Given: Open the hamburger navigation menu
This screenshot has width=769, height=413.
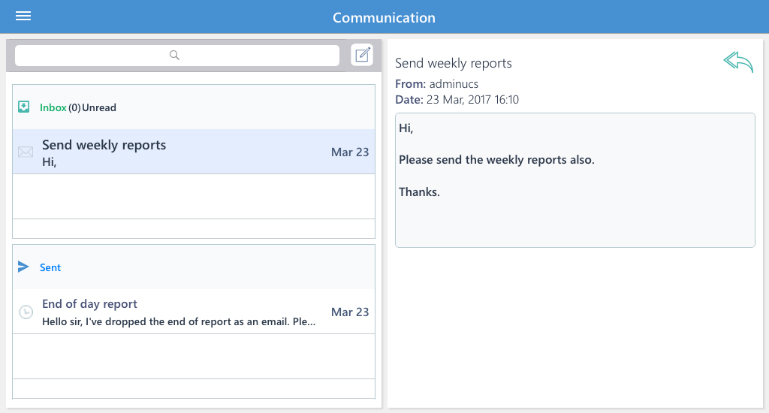Looking at the screenshot, I should pyautogui.click(x=23, y=16).
